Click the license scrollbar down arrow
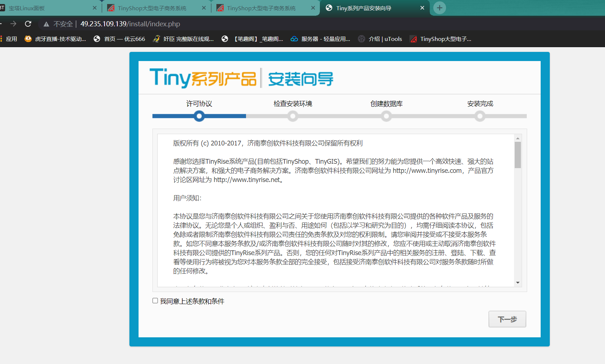This screenshot has height=364, width=605. 518,283
